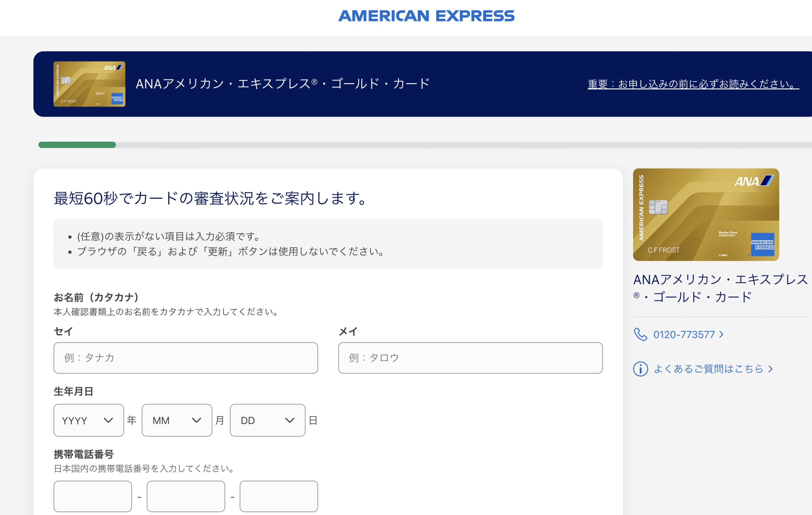
Task: Click the sidebar card name ending ゴールド・カード
Action: (x=721, y=288)
